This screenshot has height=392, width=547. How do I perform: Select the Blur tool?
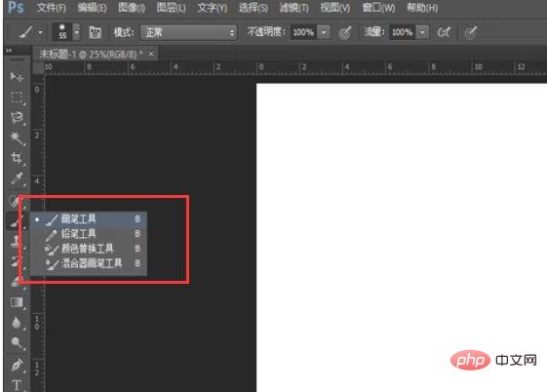(x=17, y=322)
